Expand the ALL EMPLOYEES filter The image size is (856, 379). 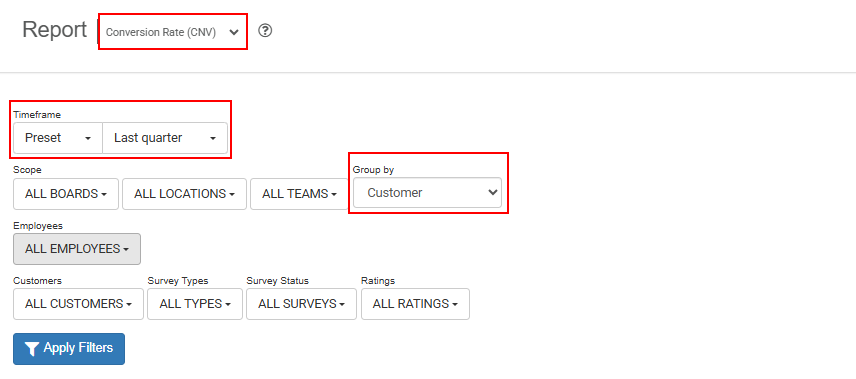pos(77,249)
